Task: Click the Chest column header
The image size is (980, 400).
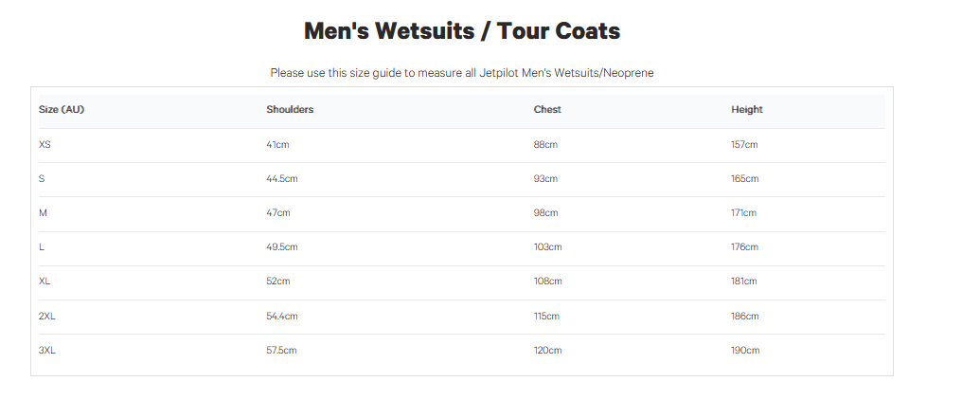Action: tap(547, 110)
